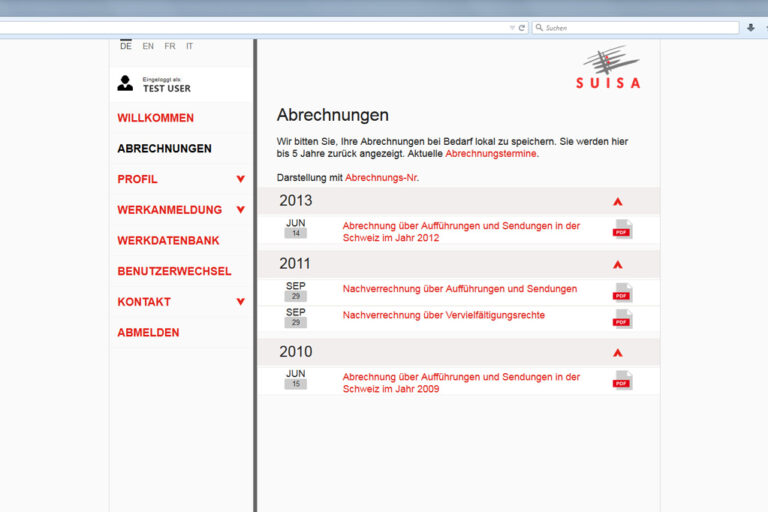This screenshot has width=768, height=512.
Task: Open PDF for June 2013 Abrechnung
Action: pos(622,230)
